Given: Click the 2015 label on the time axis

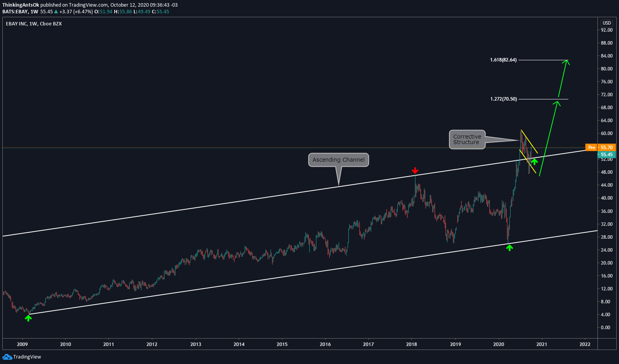Looking at the screenshot, I should click(x=282, y=344).
